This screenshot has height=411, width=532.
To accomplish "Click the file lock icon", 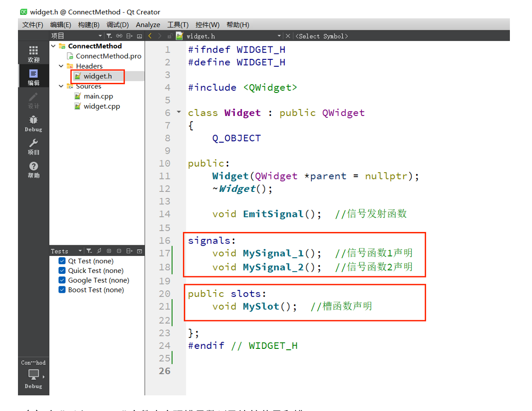I will click(170, 36).
